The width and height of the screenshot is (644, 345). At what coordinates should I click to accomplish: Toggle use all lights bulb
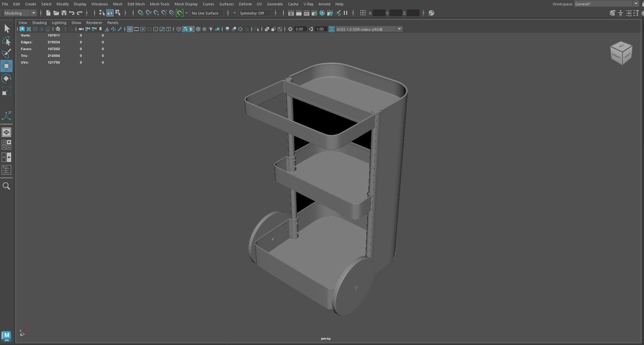point(211,29)
